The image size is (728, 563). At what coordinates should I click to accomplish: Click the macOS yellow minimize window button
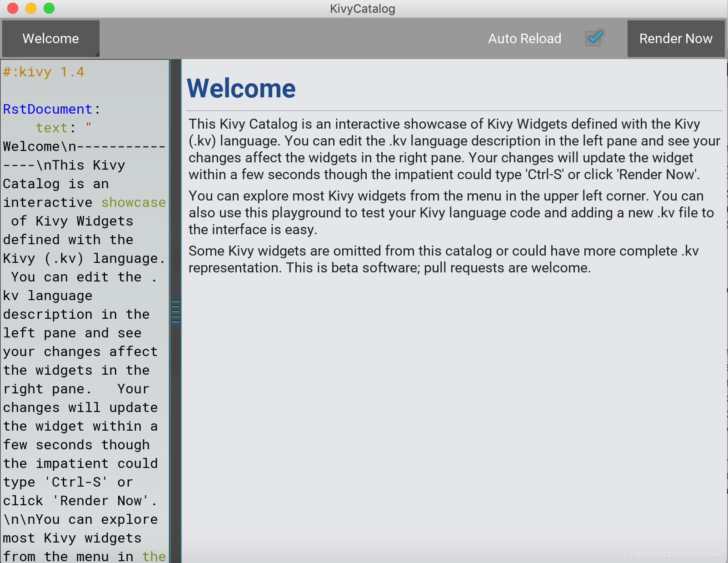coord(31,8)
